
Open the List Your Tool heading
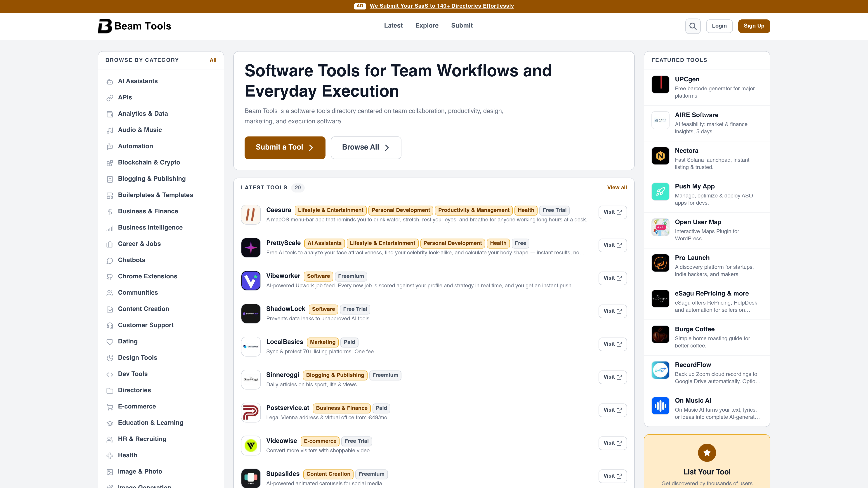point(707,472)
